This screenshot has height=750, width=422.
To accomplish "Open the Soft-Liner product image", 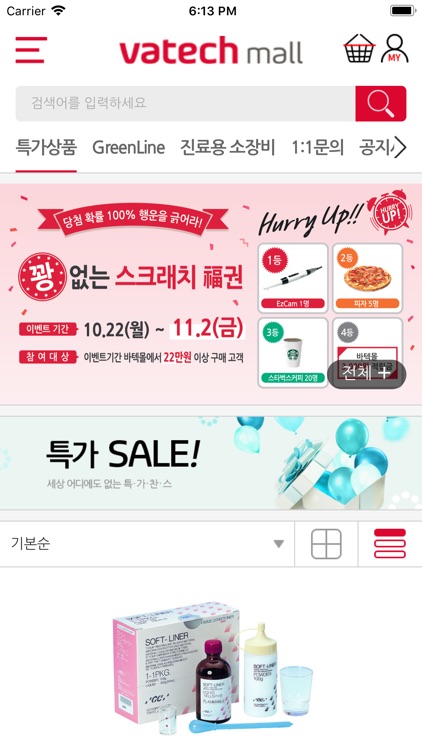I will (x=213, y=665).
